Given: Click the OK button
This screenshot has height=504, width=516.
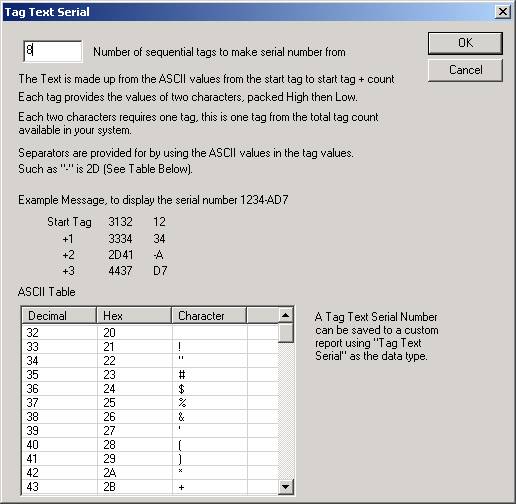Looking at the screenshot, I should click(x=465, y=43).
